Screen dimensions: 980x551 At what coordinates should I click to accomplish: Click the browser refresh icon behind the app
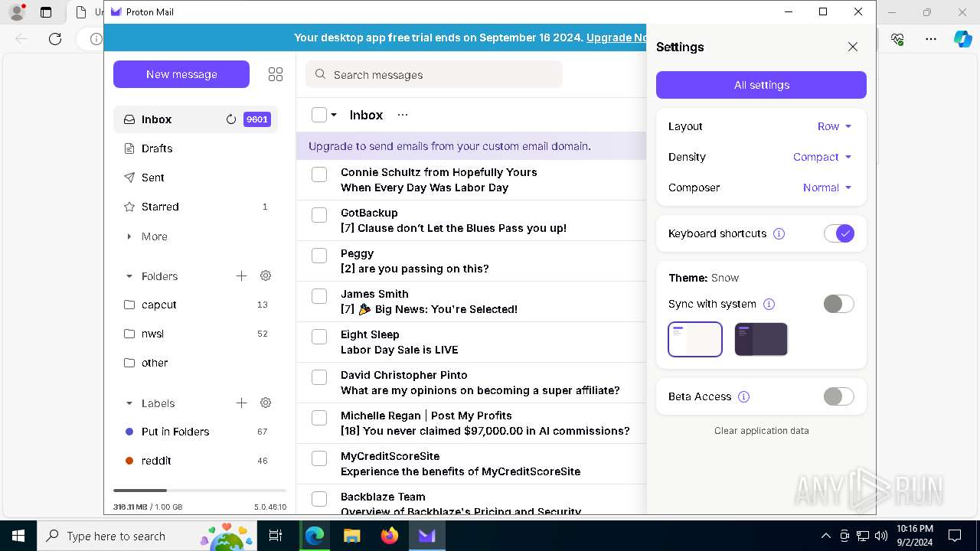(x=55, y=39)
